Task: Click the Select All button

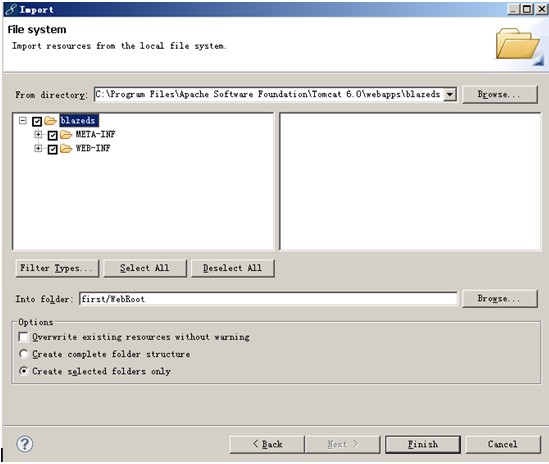Action: coord(145,268)
